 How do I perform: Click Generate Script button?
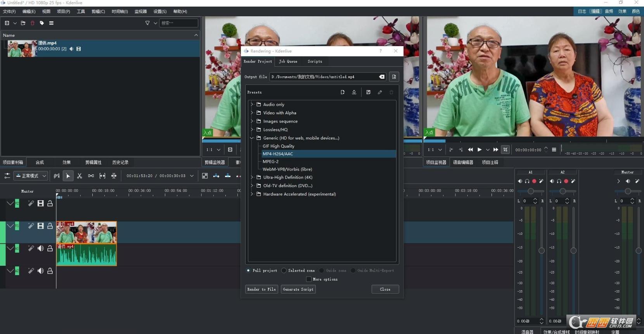(x=298, y=289)
